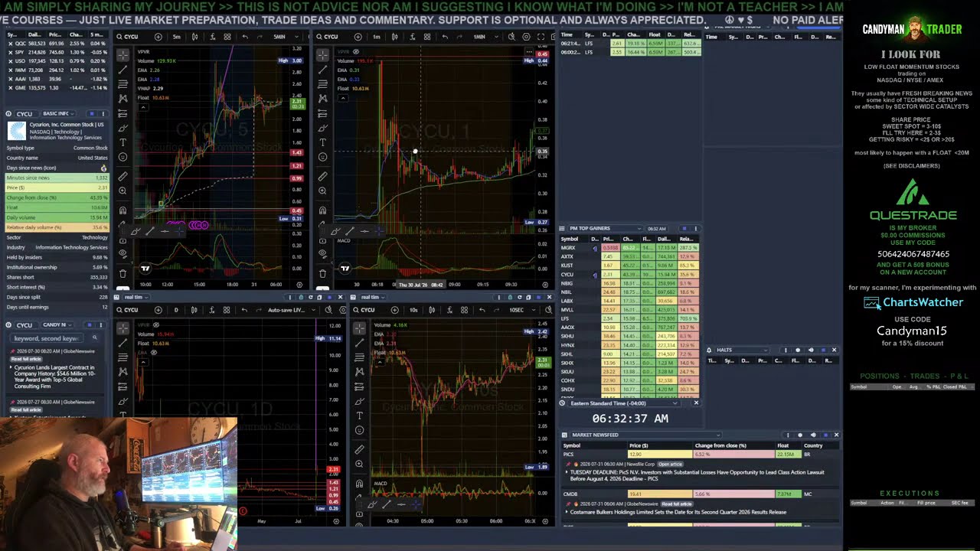The width and height of the screenshot is (980, 551).
Task: Select the pattern tool in 1m chart sidebar
Action: click(x=322, y=99)
